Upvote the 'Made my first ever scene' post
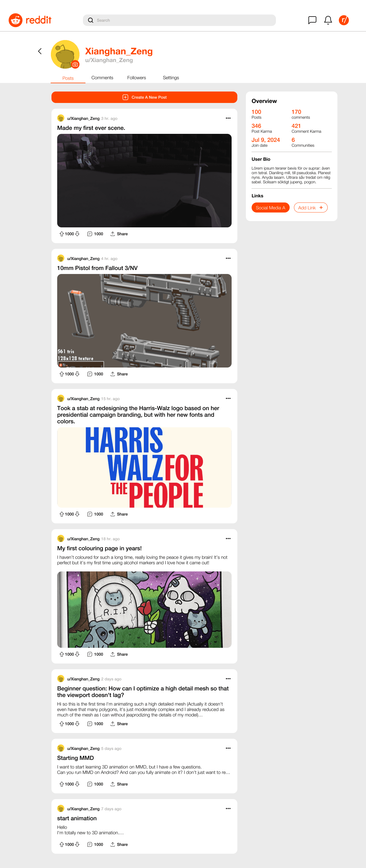 click(x=62, y=234)
